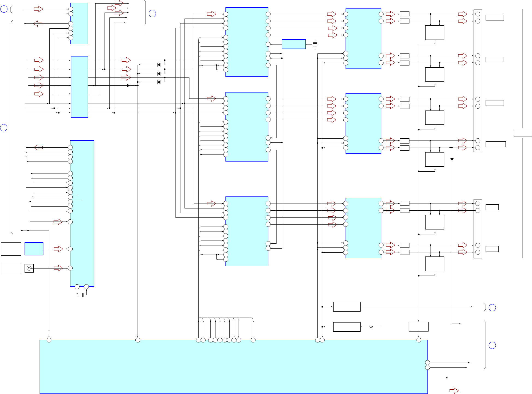Click the thick-bordered box left of the resistor

pyautogui.click(x=347, y=327)
